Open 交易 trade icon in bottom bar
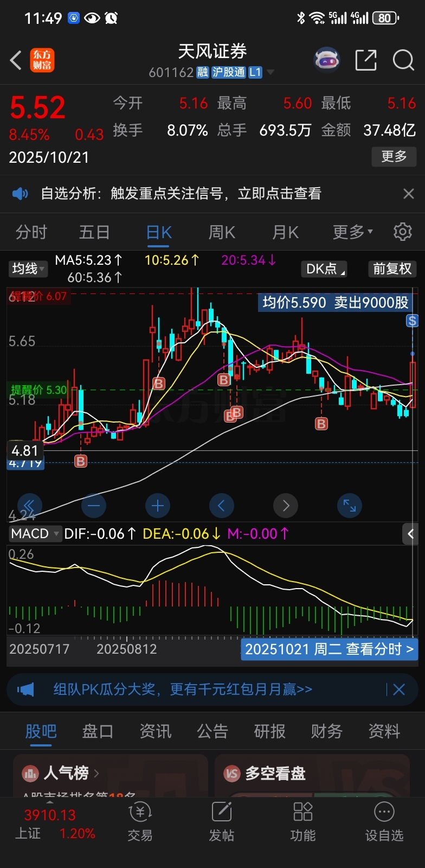This screenshot has width=425, height=868. (x=140, y=822)
